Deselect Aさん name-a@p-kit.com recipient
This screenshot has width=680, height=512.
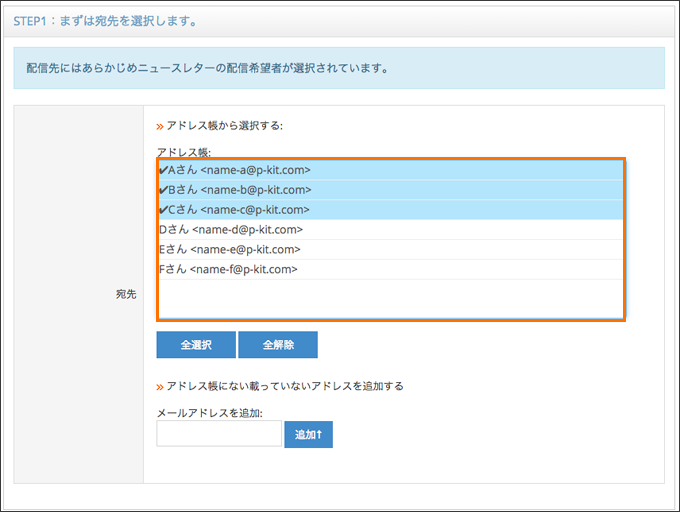(x=390, y=170)
